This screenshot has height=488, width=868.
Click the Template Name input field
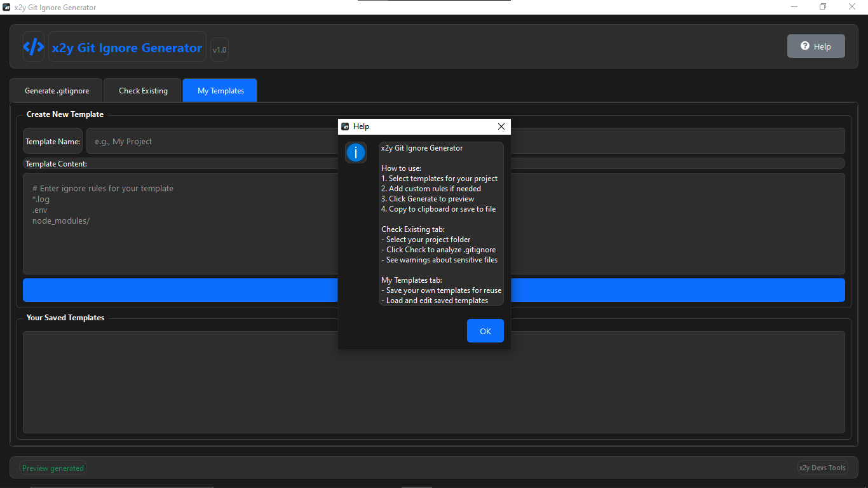tap(191, 140)
